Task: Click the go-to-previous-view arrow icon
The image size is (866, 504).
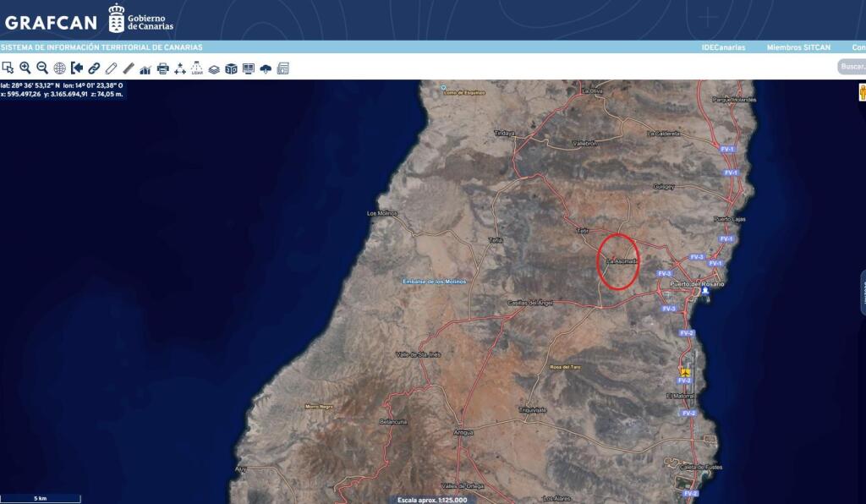Action: (77, 68)
